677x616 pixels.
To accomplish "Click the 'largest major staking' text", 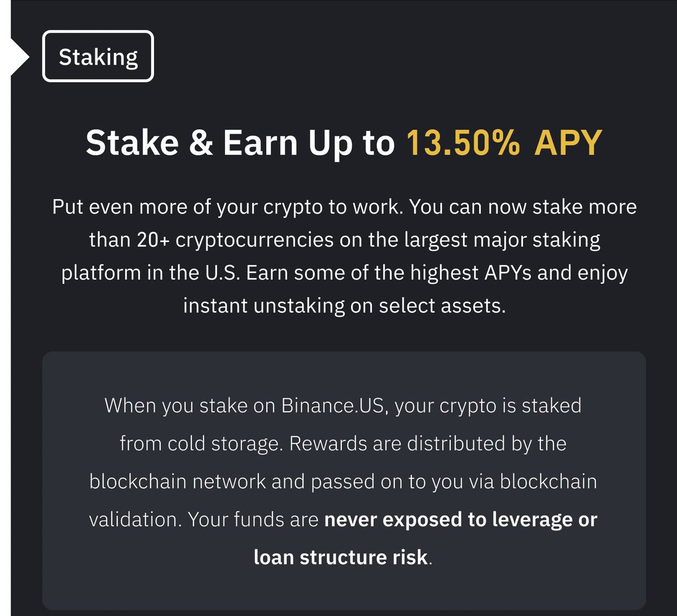I will [502, 240].
